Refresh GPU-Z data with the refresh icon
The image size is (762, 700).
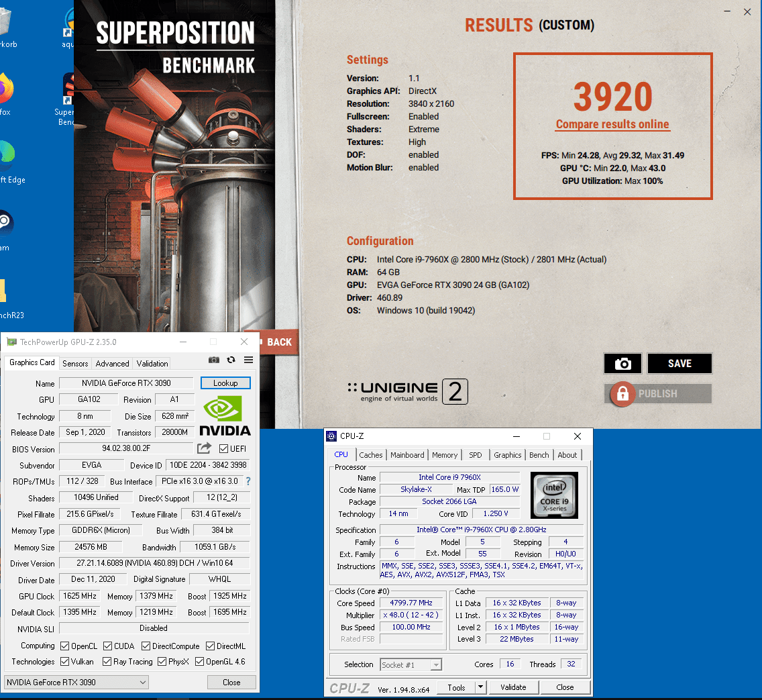(231, 360)
